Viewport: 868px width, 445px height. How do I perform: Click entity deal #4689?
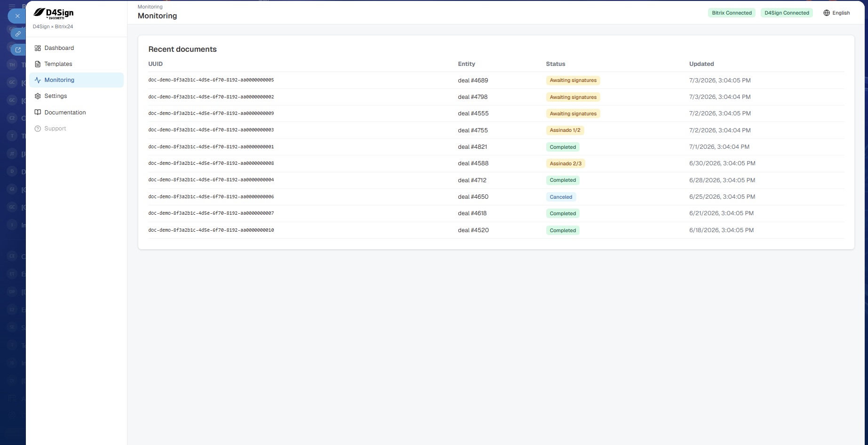click(x=473, y=81)
